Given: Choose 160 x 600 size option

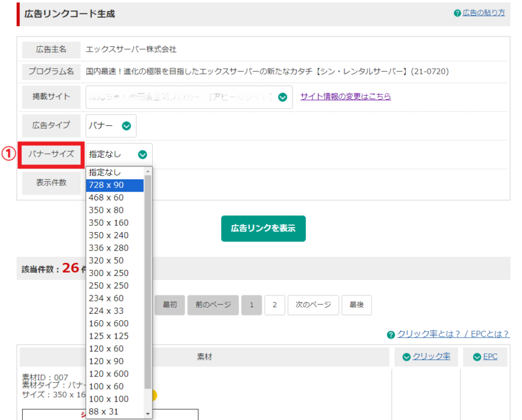Looking at the screenshot, I should [115, 323].
